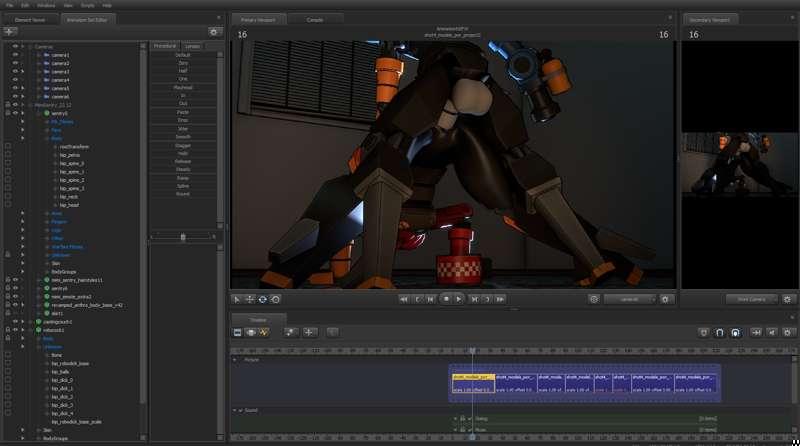Image resolution: width=800 pixels, height=446 pixels.
Task: Open primary viewport gear settings
Action: (x=665, y=300)
